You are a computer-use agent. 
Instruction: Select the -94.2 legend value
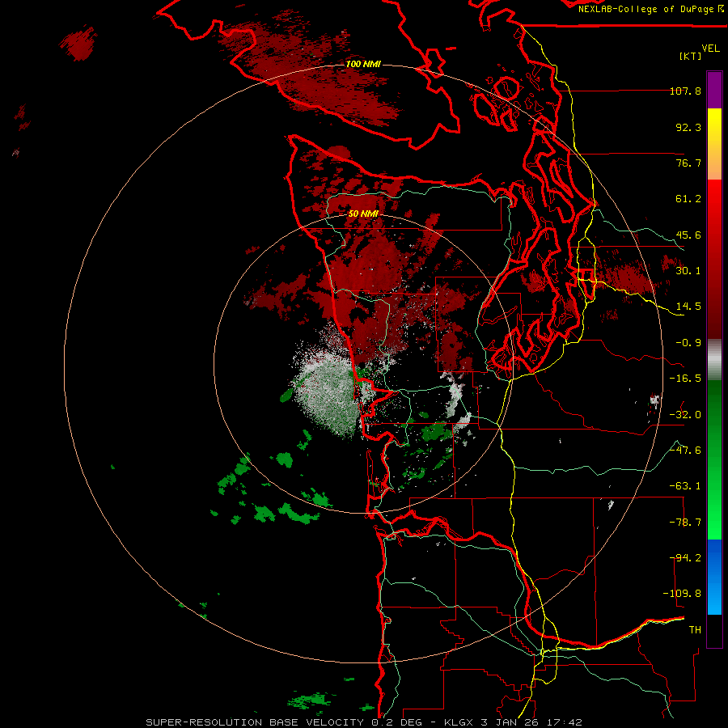pyautogui.click(x=685, y=558)
